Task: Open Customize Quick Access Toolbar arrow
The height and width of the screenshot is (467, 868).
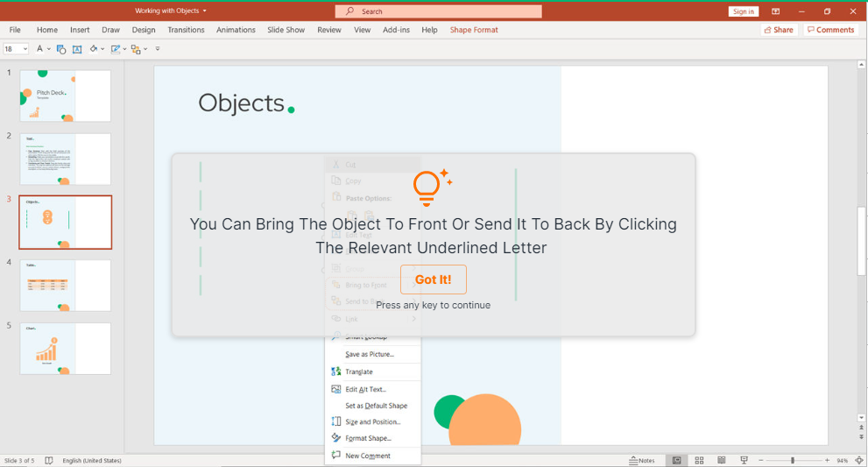Action: [158, 49]
